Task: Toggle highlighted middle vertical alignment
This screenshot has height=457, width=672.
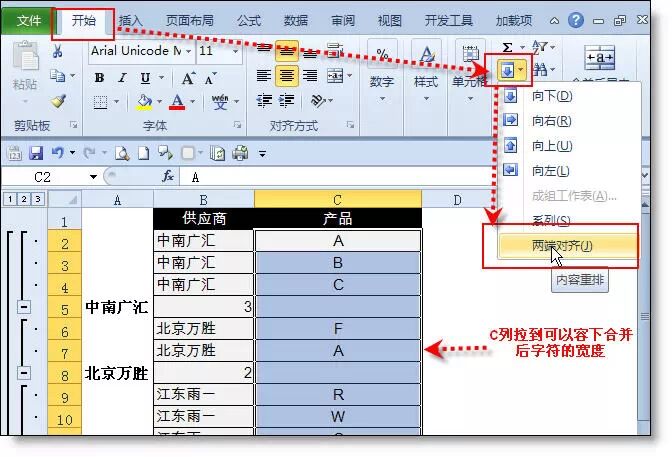Action: click(x=287, y=51)
